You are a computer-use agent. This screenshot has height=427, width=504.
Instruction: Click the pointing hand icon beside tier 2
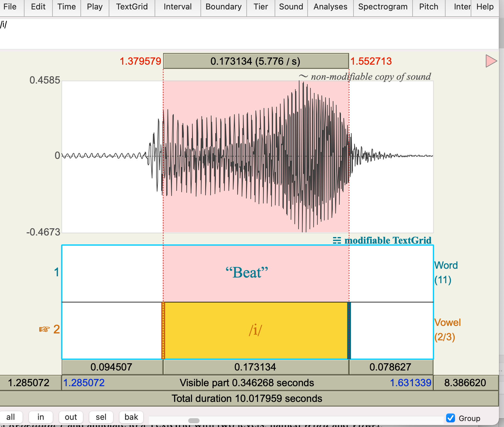coord(44,329)
